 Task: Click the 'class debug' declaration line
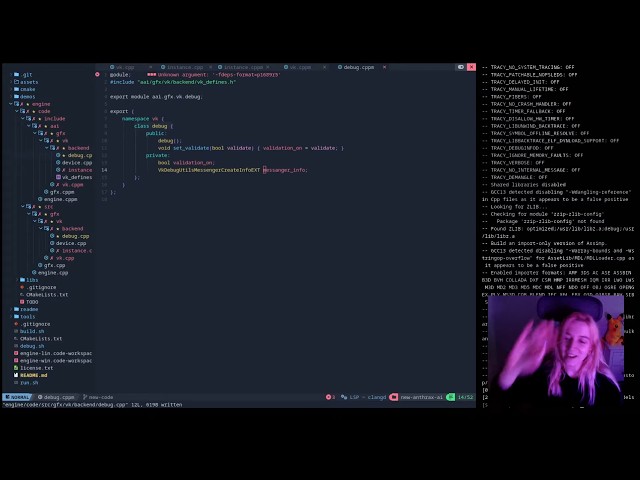pos(153,126)
